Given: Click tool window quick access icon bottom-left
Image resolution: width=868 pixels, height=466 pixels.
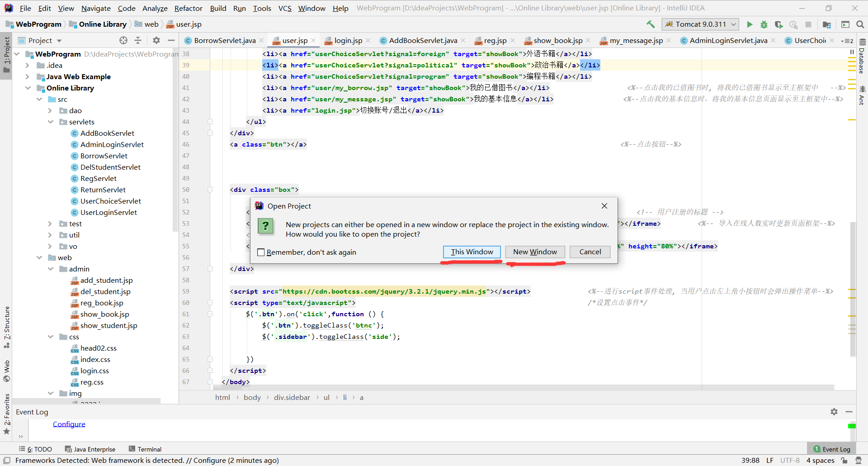Looking at the screenshot, I should coord(7,460).
